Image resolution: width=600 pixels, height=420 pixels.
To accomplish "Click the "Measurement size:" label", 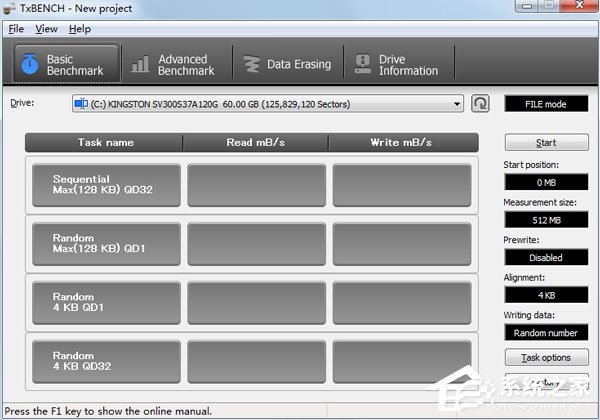I will 540,202.
